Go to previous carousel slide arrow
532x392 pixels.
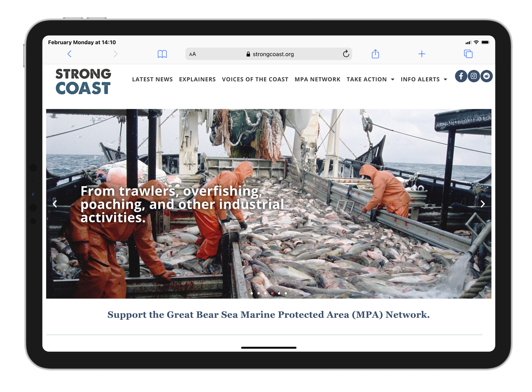55,204
